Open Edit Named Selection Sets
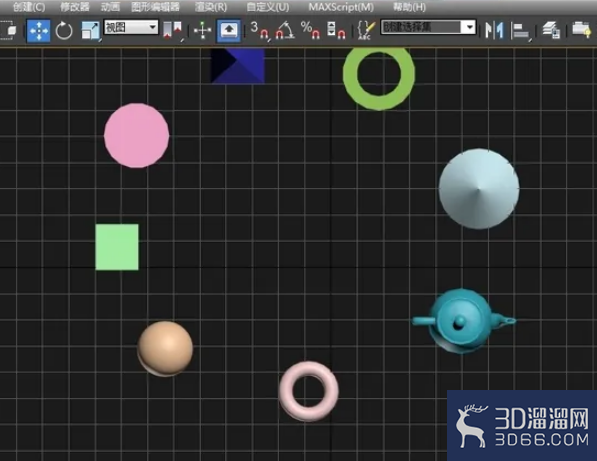This screenshot has width=597, height=461. 366,30
